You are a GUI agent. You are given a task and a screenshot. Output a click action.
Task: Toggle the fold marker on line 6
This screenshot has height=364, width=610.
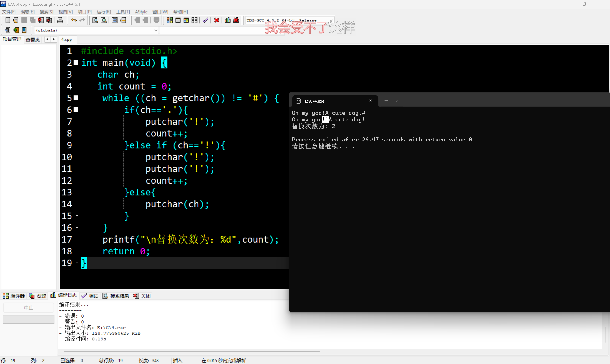pyautogui.click(x=76, y=110)
